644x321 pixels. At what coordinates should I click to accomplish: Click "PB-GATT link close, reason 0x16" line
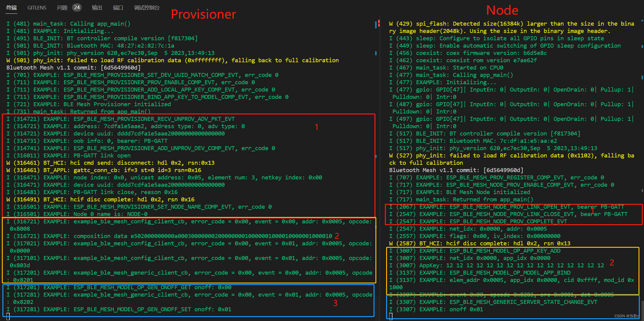(x=92, y=192)
